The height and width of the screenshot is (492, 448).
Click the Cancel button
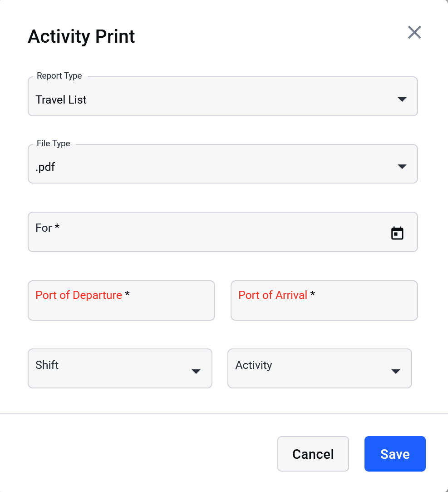313,454
